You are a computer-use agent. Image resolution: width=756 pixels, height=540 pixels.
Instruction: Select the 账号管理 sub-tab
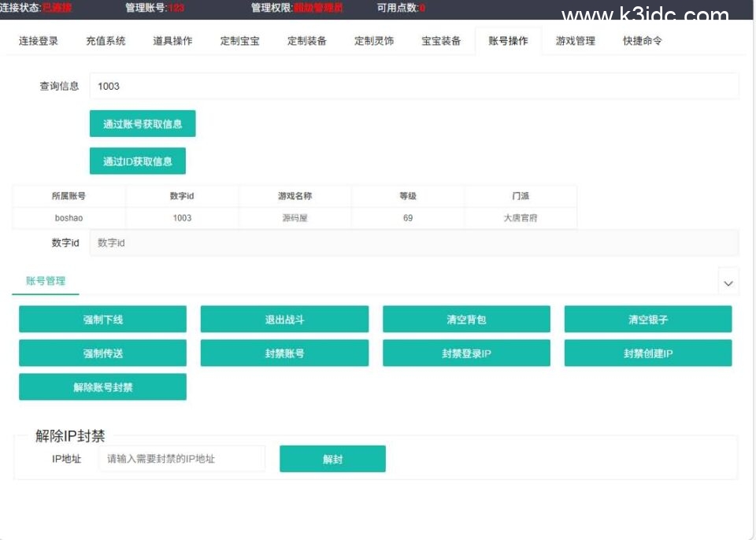(x=46, y=281)
